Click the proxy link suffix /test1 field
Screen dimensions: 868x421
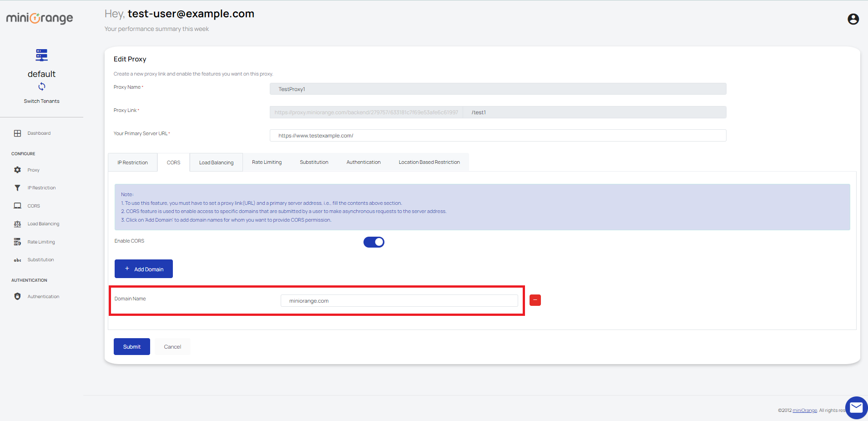tap(594, 112)
